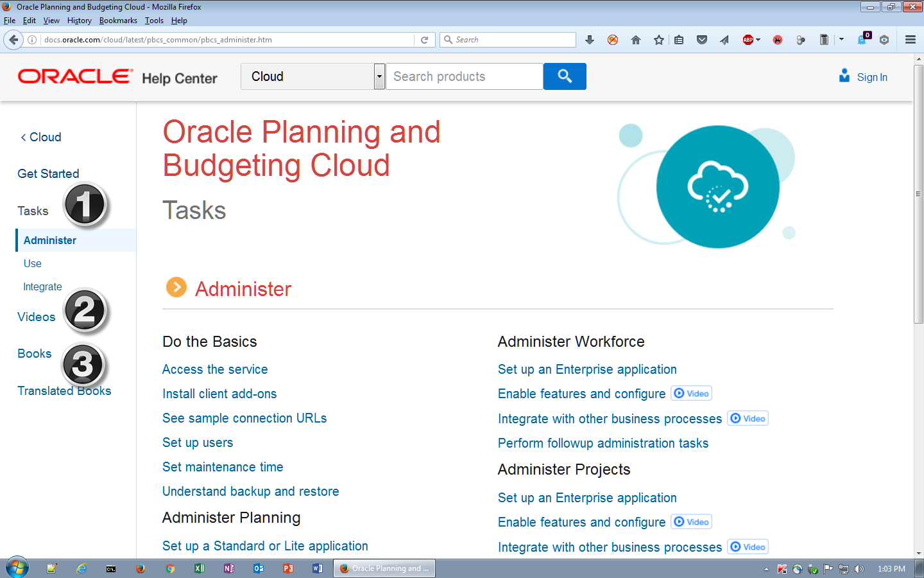Open See sample connection URLs link
924x578 pixels.
click(244, 418)
